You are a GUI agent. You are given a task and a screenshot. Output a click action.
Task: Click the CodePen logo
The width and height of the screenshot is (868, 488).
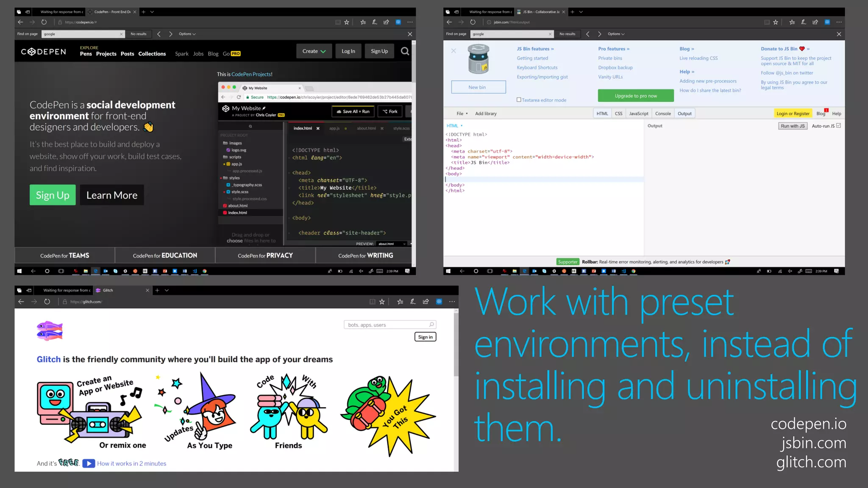(44, 52)
